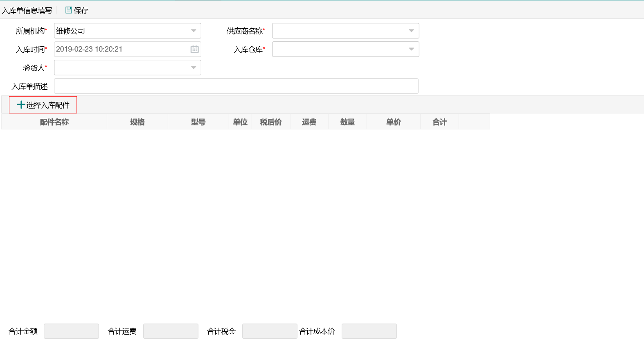Click the 合计成本价 total field
Image resolution: width=644 pixels, height=351 pixels.
click(x=369, y=331)
